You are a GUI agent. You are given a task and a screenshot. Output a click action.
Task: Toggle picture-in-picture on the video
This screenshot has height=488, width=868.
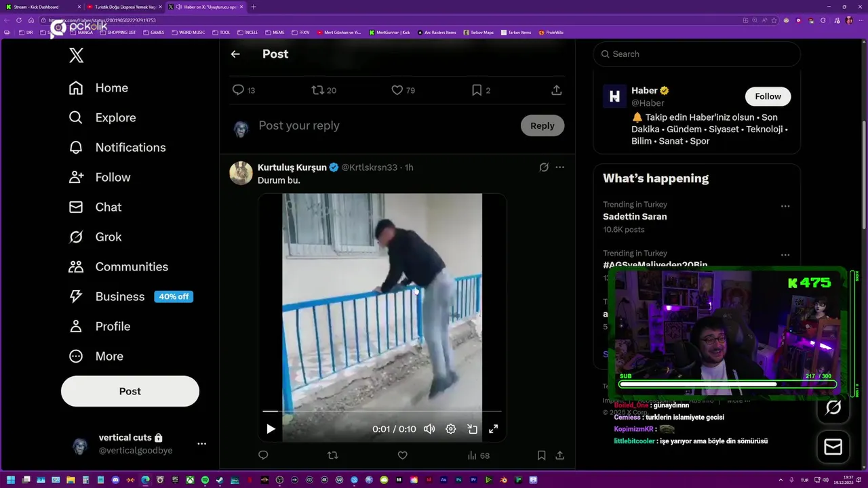[472, 428]
